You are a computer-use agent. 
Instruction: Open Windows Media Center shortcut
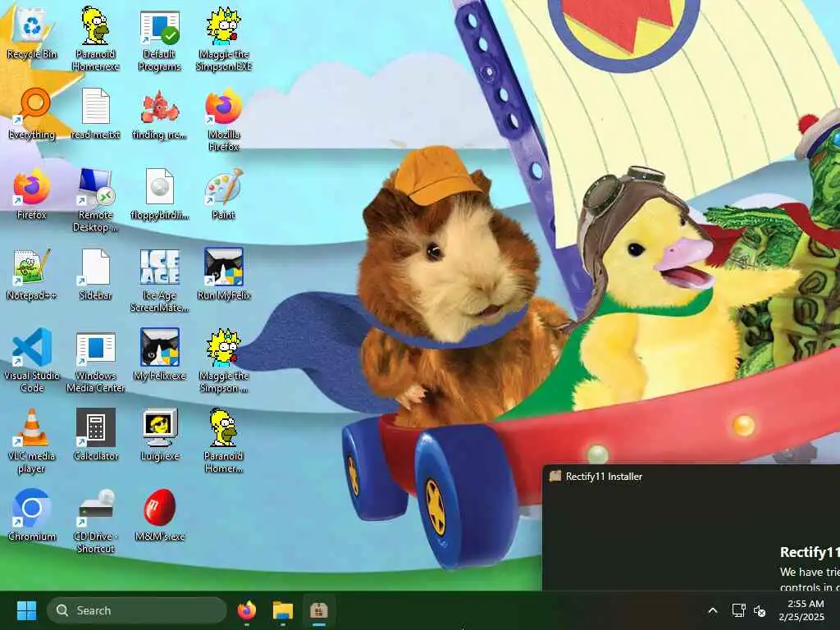[95, 360]
